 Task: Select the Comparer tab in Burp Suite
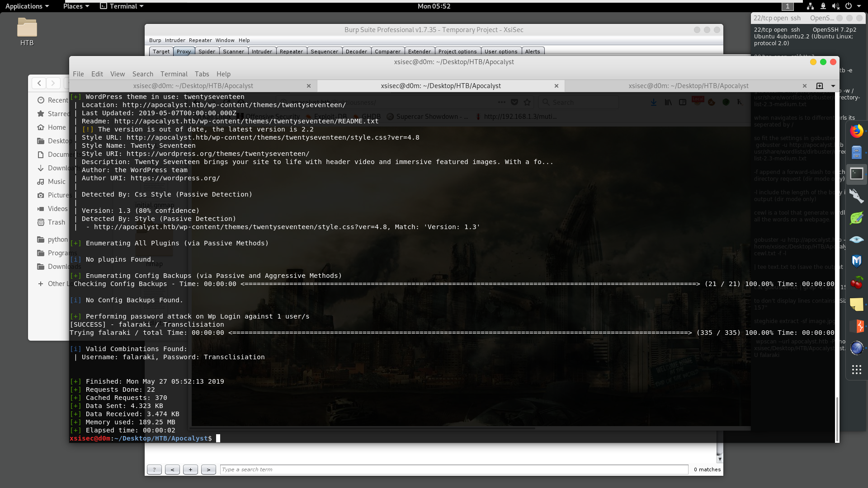coord(387,52)
